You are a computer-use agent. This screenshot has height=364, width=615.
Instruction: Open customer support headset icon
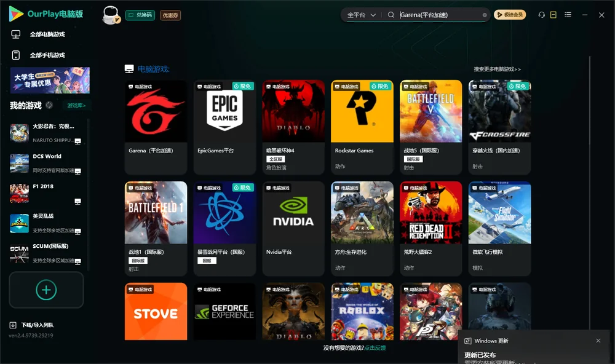(541, 15)
